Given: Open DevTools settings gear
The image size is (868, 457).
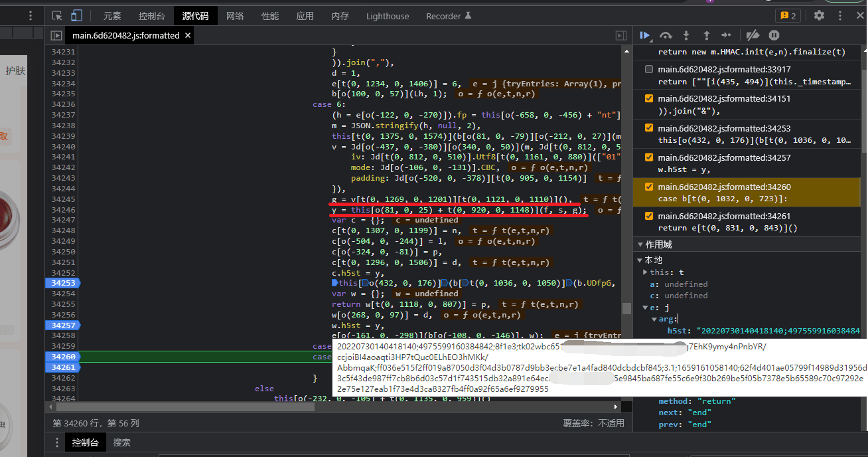Looking at the screenshot, I should 819,16.
